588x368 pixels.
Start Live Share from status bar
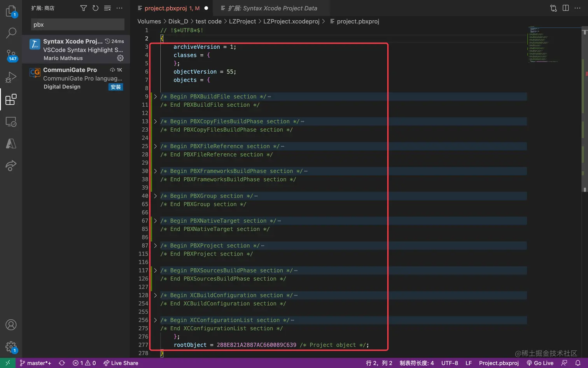click(x=121, y=363)
